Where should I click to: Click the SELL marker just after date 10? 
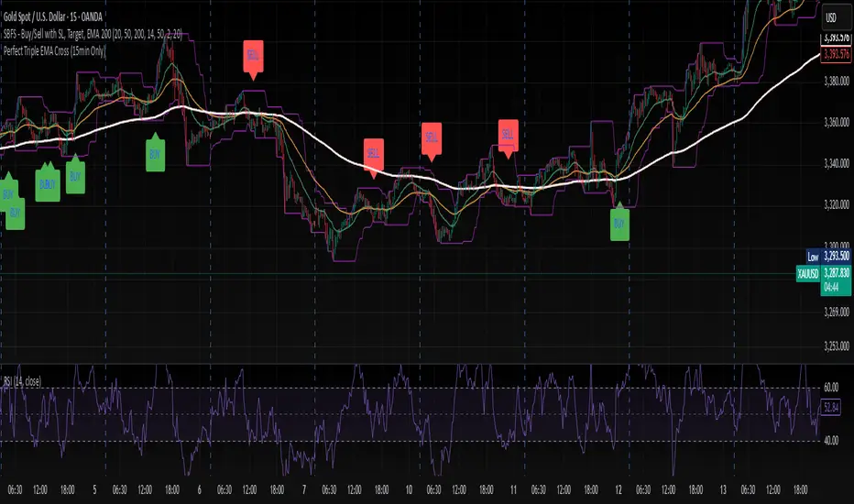(432, 138)
